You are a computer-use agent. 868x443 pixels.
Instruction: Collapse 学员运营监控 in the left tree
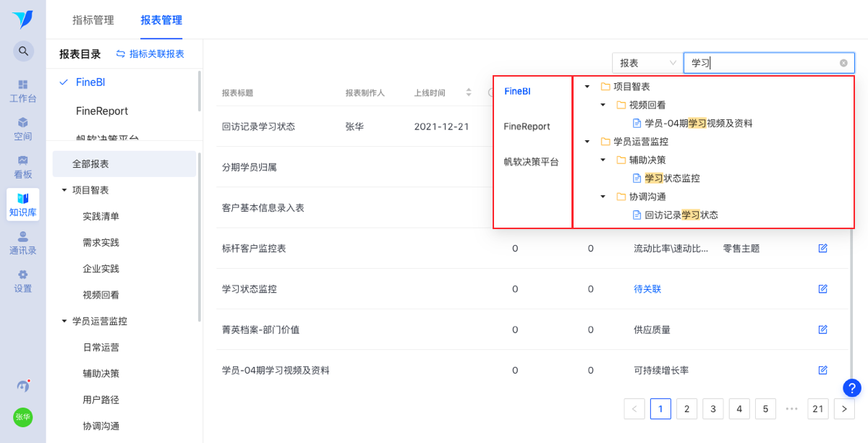tap(64, 321)
